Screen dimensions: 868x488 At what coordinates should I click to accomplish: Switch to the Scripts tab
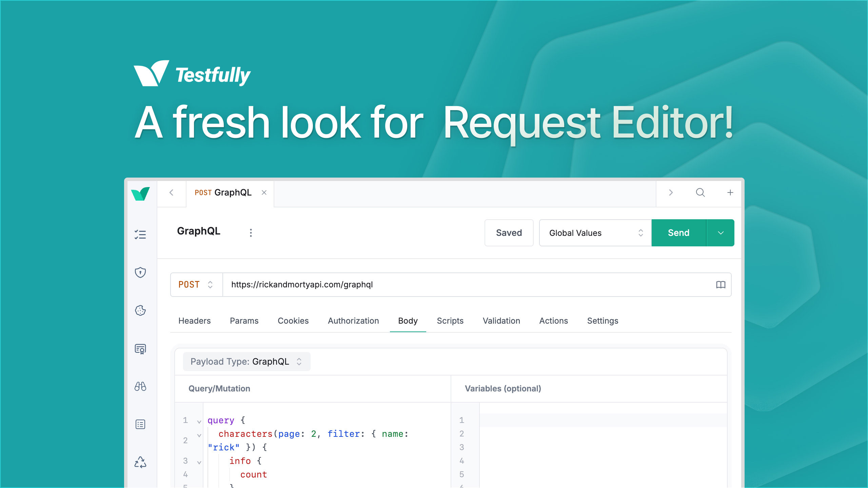(450, 321)
